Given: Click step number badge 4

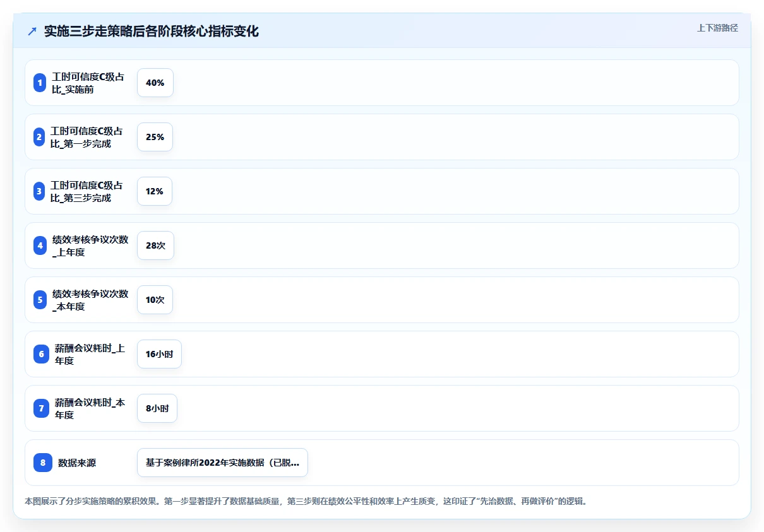Looking at the screenshot, I should [40, 245].
